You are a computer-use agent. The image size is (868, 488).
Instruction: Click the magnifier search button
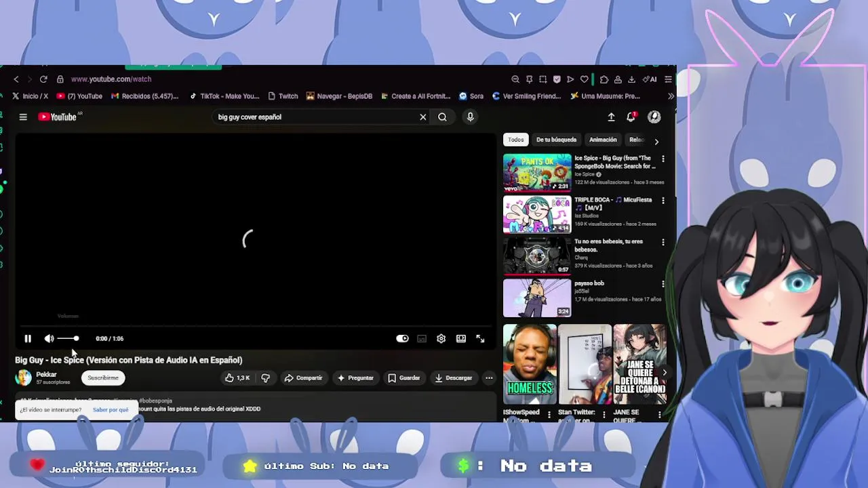(x=442, y=117)
